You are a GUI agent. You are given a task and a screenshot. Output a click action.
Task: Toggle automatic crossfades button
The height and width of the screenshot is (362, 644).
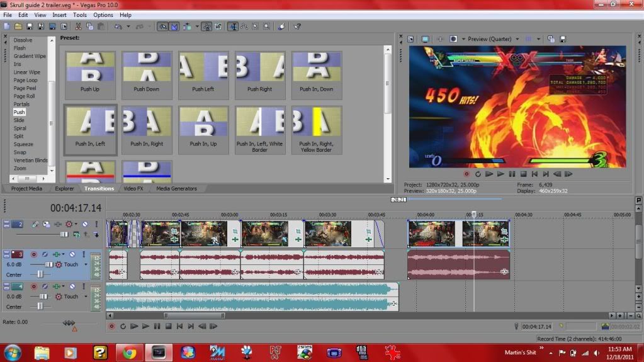174,26
